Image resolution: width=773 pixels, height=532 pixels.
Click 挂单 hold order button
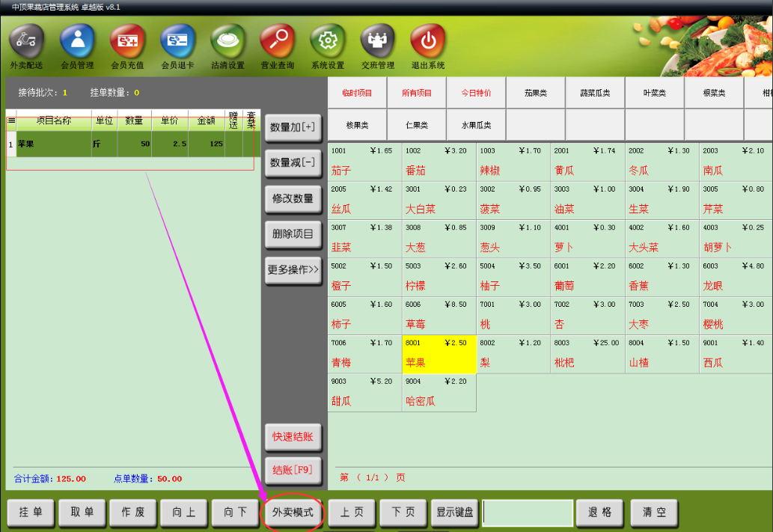[31, 513]
